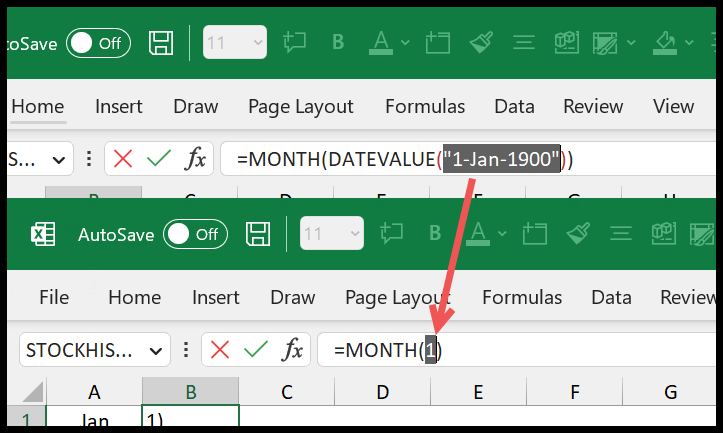Open Formulas tab in the DATEVALUE window
723x433 pixels.
[425, 107]
